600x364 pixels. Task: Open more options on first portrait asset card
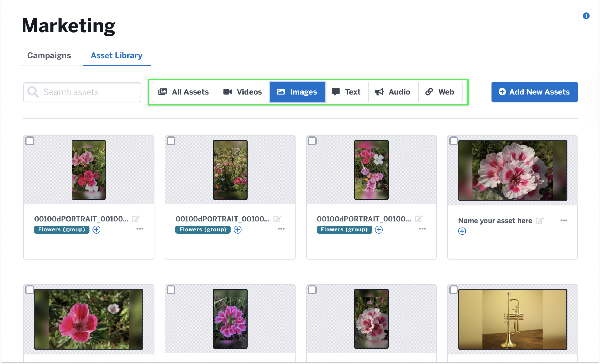click(140, 229)
